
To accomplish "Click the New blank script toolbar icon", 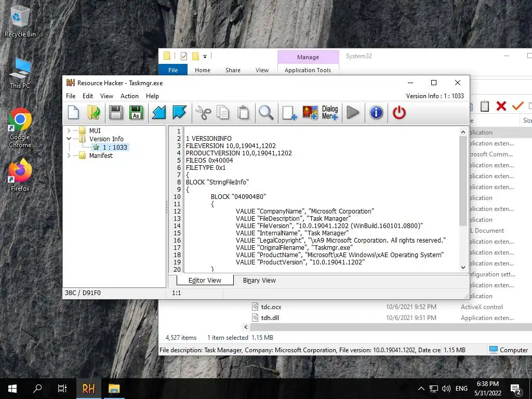I will (73, 113).
